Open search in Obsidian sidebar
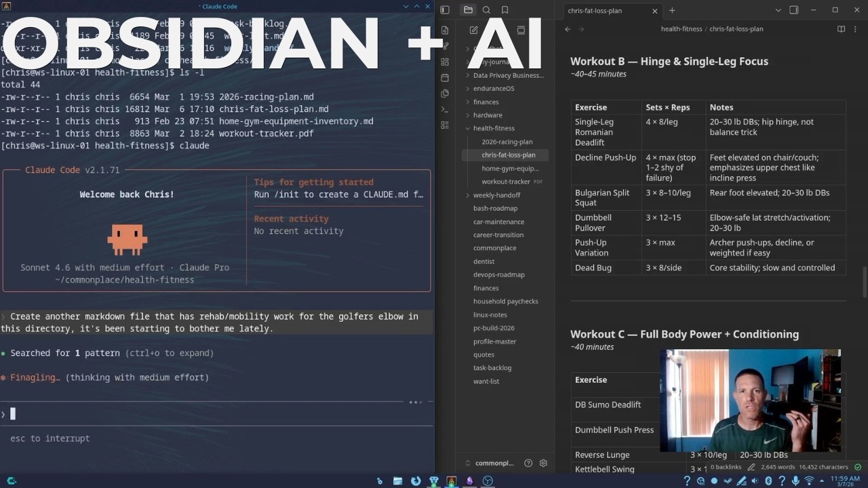This screenshot has height=488, width=868. point(486,10)
